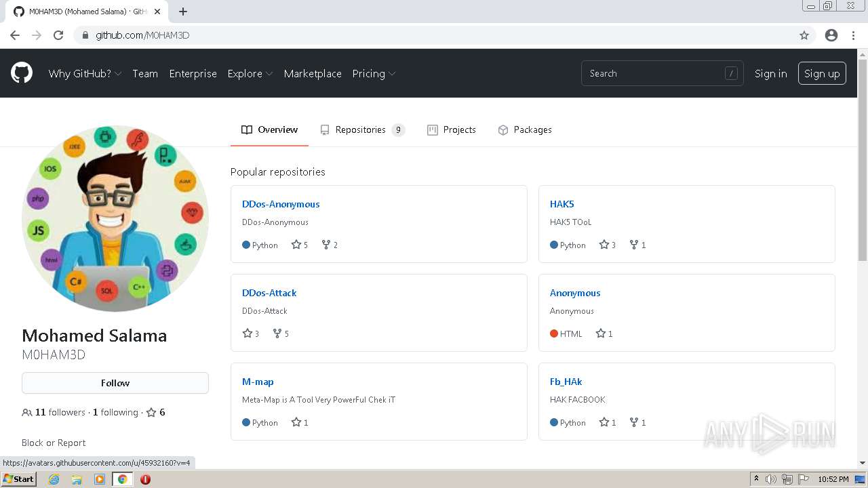Open a new browser tab
Image resolution: width=868 pixels, height=488 pixels.
pyautogui.click(x=183, y=12)
